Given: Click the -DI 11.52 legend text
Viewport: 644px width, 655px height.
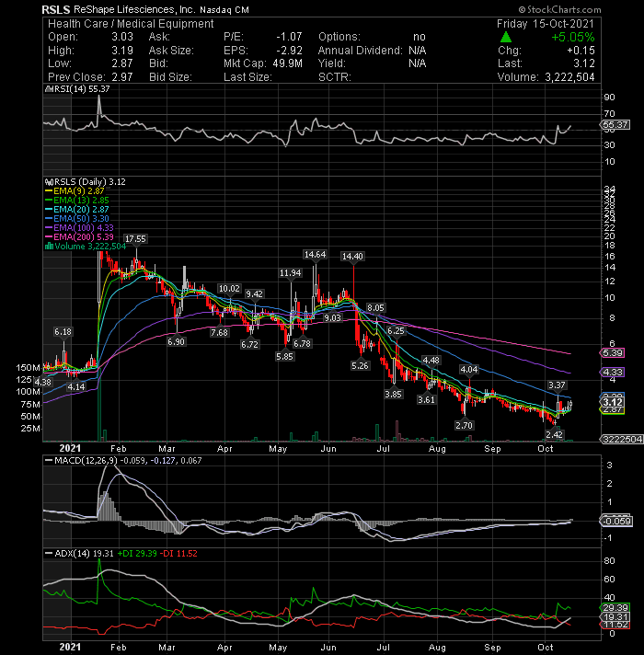Looking at the screenshot, I should coord(178,554).
